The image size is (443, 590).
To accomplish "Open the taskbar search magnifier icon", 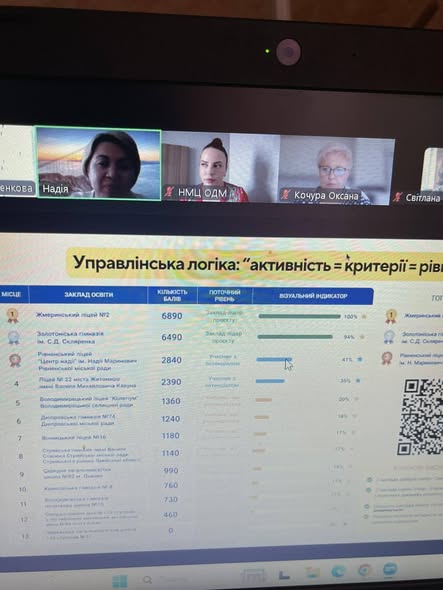I will (x=147, y=580).
